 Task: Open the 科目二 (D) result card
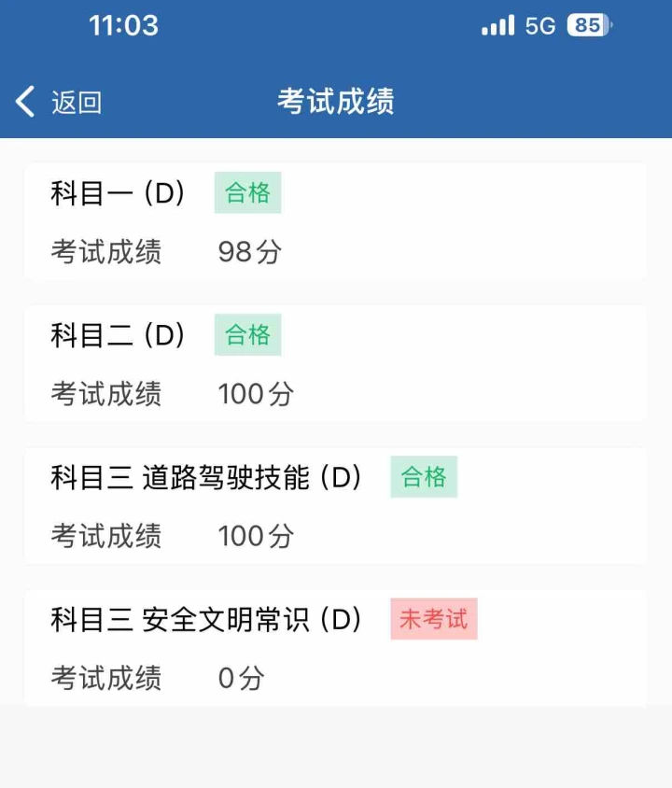[335, 363]
